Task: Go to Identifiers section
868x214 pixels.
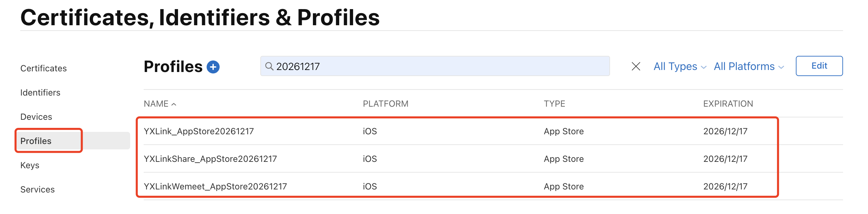Action: tap(40, 93)
